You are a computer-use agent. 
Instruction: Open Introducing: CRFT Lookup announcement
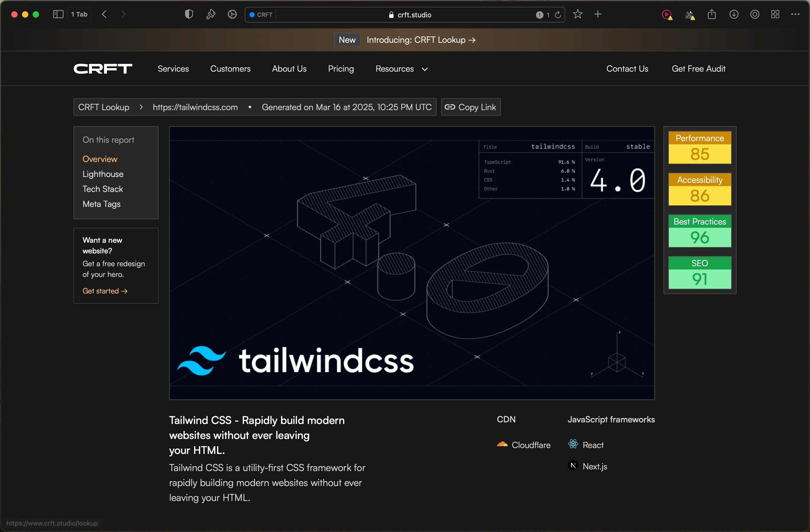click(x=421, y=40)
